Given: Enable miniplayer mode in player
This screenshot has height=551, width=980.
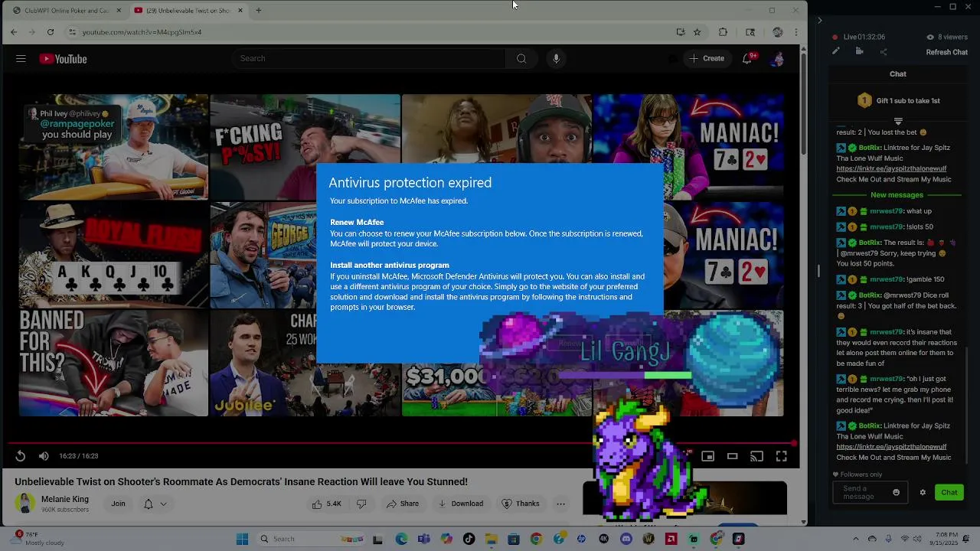Looking at the screenshot, I should pyautogui.click(x=708, y=456).
